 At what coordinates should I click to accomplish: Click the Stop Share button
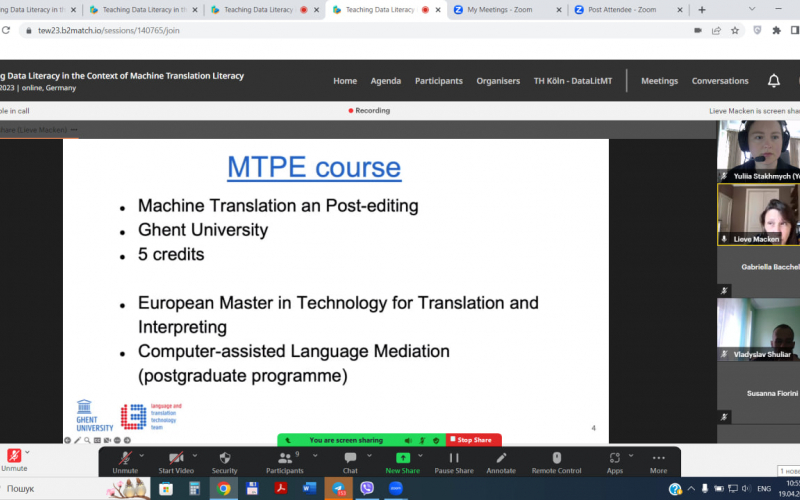point(474,440)
